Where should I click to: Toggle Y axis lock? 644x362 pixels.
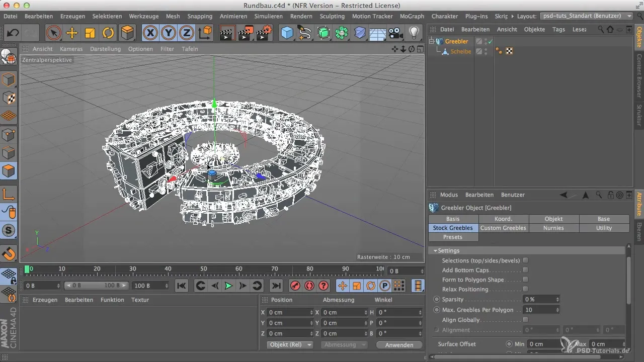click(x=169, y=33)
